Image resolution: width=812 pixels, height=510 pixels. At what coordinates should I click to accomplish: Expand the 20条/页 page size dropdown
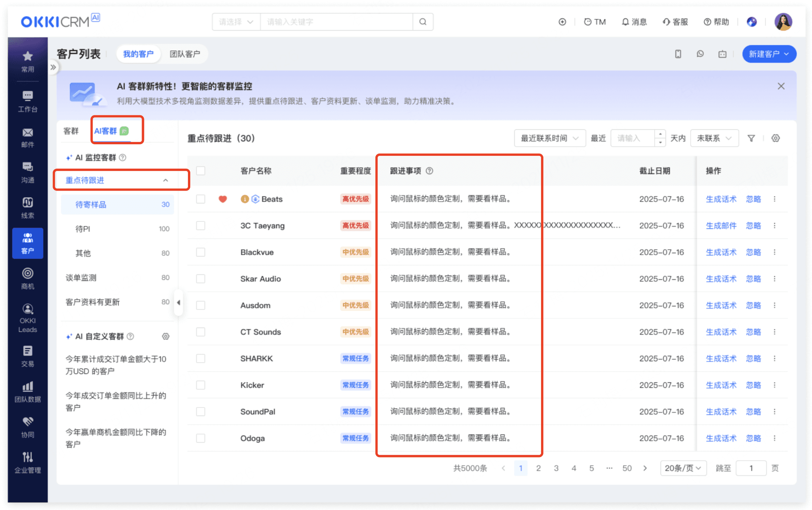click(683, 468)
